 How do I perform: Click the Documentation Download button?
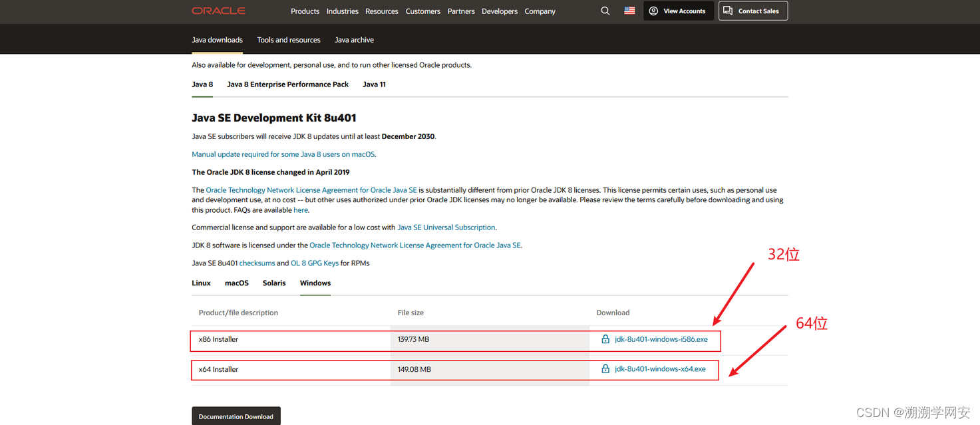click(x=236, y=416)
